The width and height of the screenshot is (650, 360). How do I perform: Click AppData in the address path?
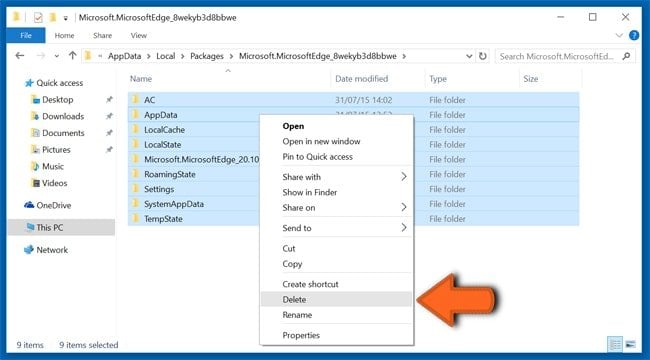pos(124,56)
